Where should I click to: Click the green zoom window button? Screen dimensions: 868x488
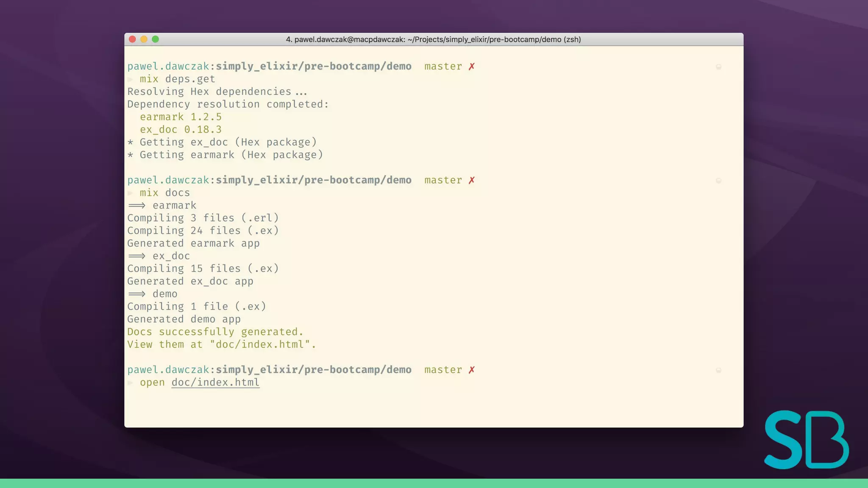(156, 39)
